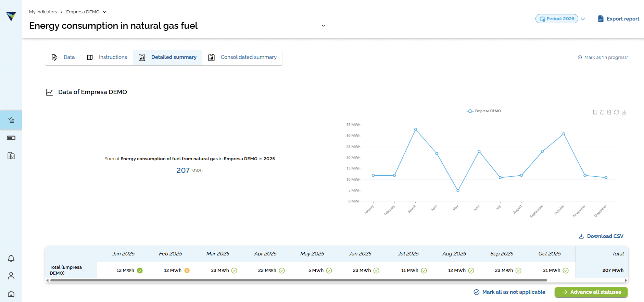
Task: Click the table scroll left arrow
Action: point(47,280)
